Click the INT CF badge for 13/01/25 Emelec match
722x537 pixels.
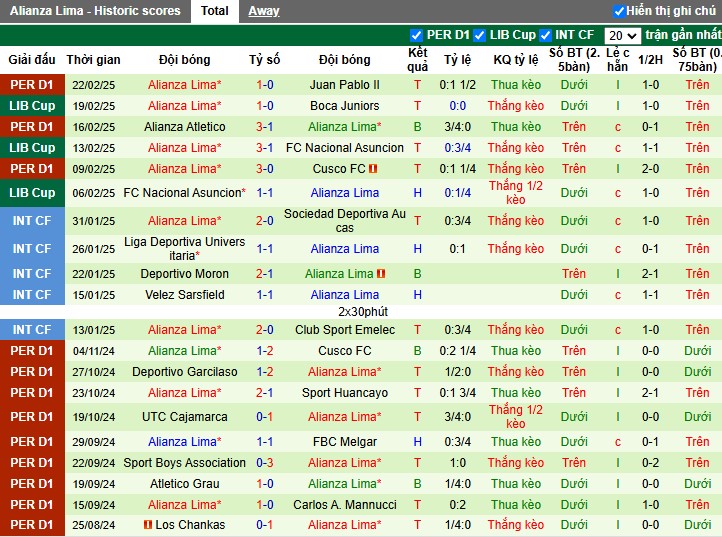(x=32, y=330)
